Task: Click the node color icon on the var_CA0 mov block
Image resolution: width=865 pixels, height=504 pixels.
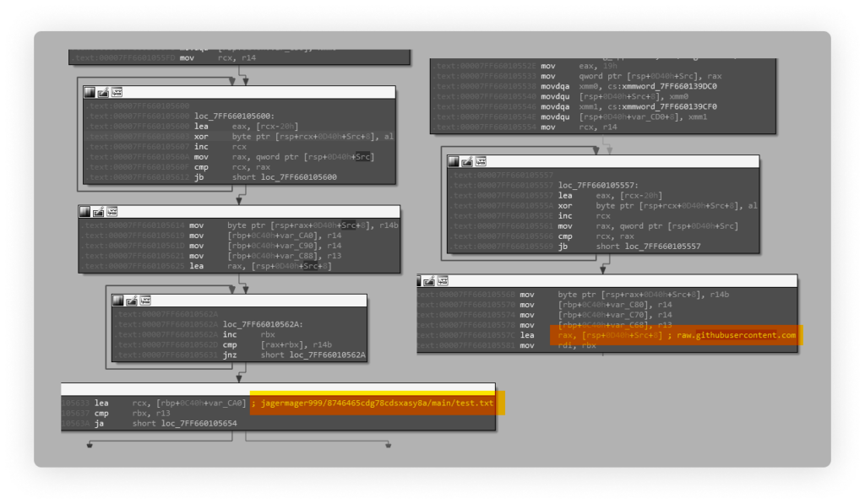Action: click(x=85, y=212)
